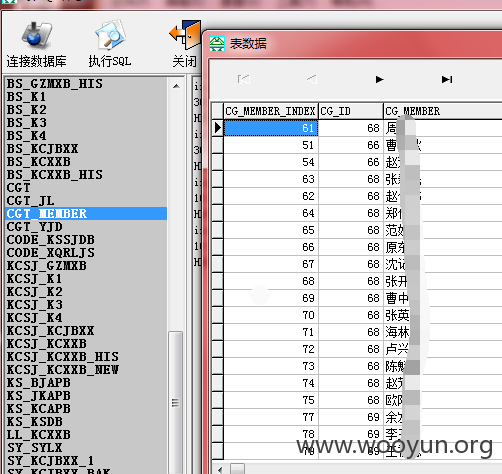Viewport: 502px width, 474px height.
Task: Click the table list scroll-up arrow
Action: point(176,86)
